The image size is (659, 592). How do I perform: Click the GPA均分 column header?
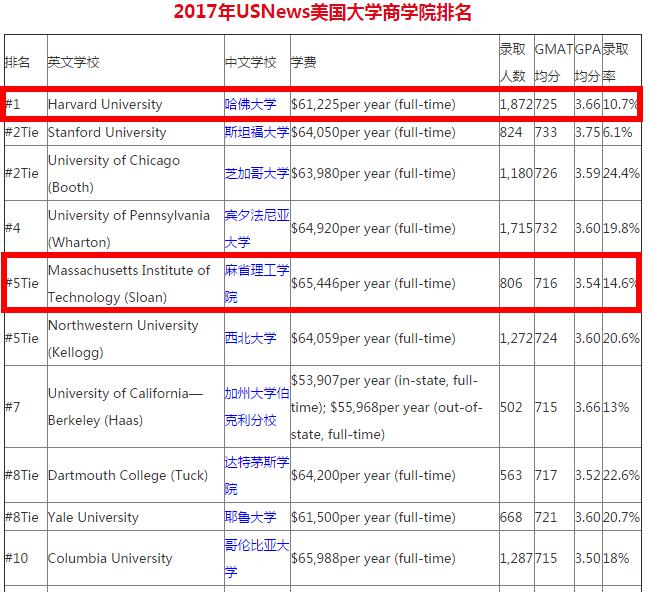(x=588, y=63)
